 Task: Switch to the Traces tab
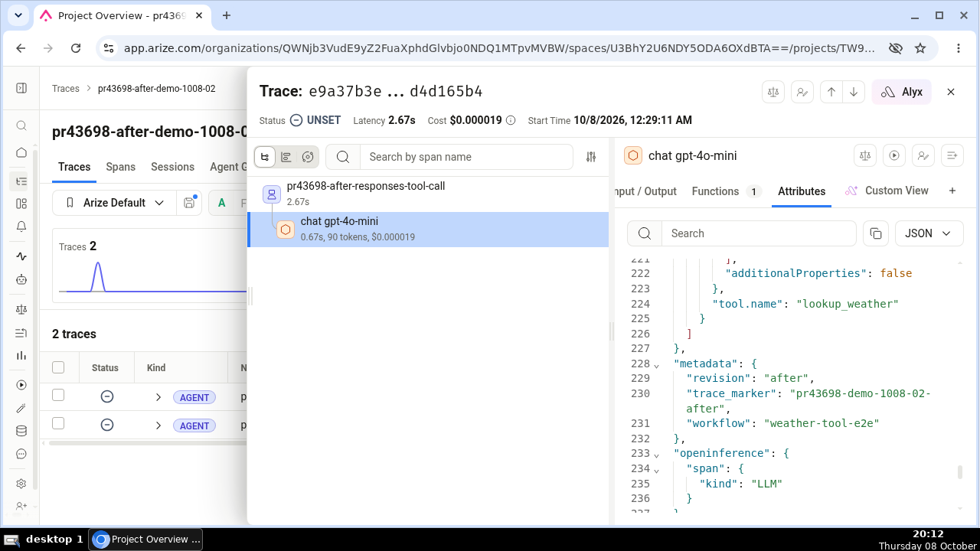74,167
